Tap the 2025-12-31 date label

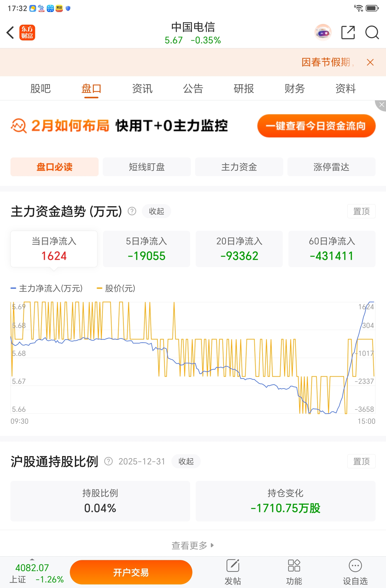coord(142,461)
